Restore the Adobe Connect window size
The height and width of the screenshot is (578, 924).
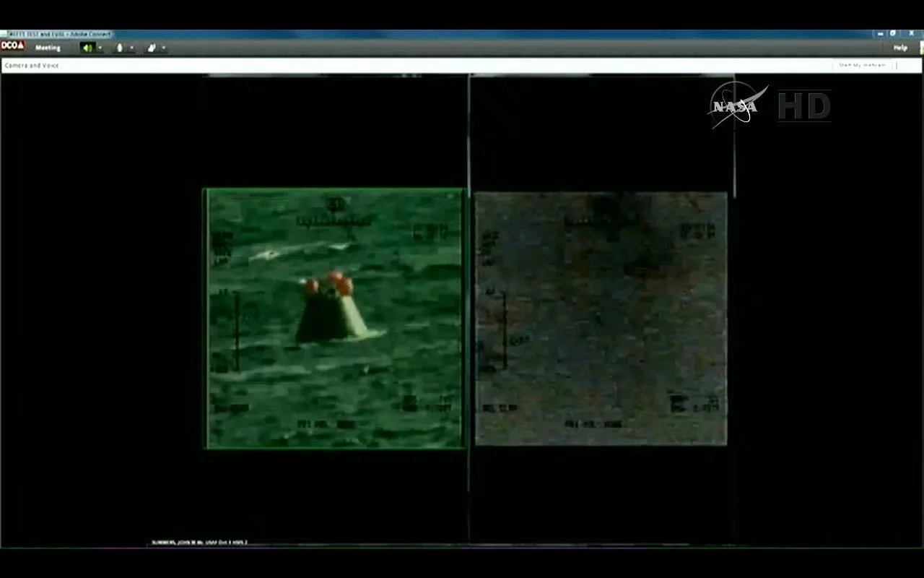click(893, 33)
